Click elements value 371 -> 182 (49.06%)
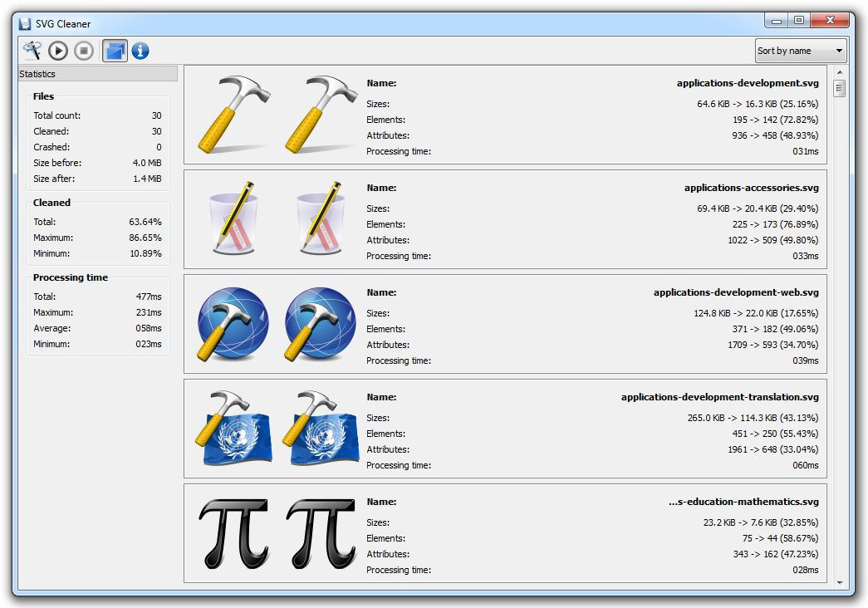Image resolution: width=868 pixels, height=608 pixels. click(775, 329)
